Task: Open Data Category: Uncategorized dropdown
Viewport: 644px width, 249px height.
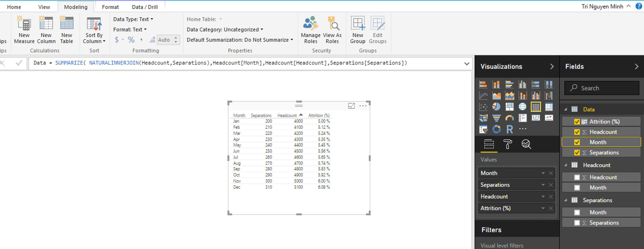Action: (x=225, y=29)
